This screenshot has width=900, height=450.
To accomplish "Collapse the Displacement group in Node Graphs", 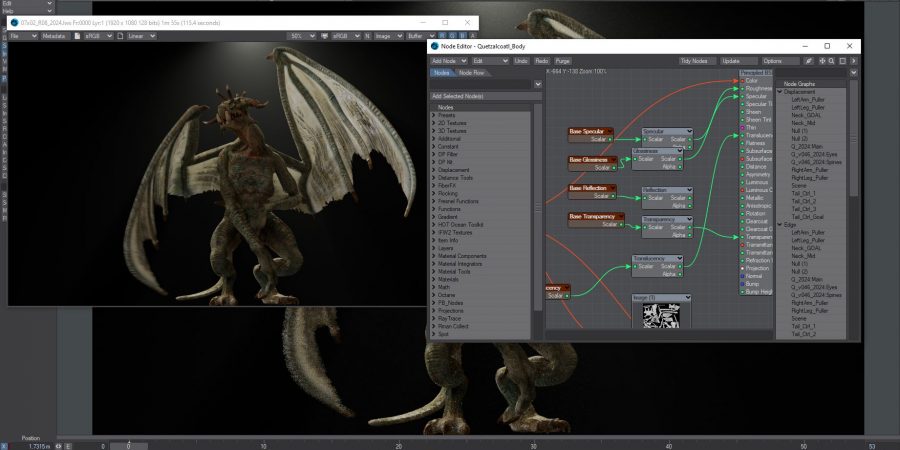I will tap(780, 91).
